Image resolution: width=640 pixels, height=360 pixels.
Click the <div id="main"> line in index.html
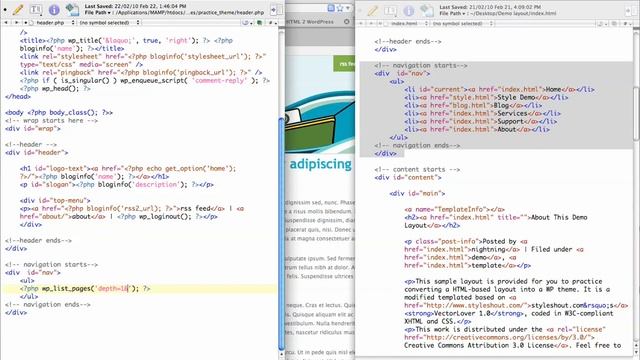tap(417, 193)
